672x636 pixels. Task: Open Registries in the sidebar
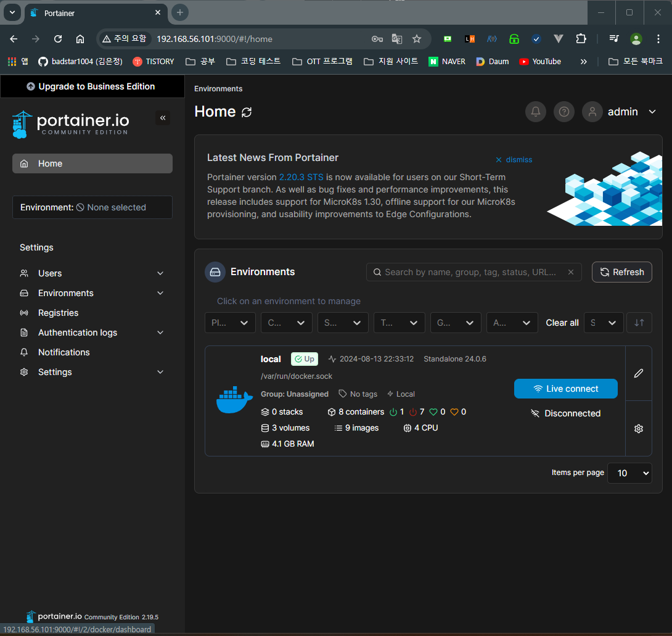59,313
